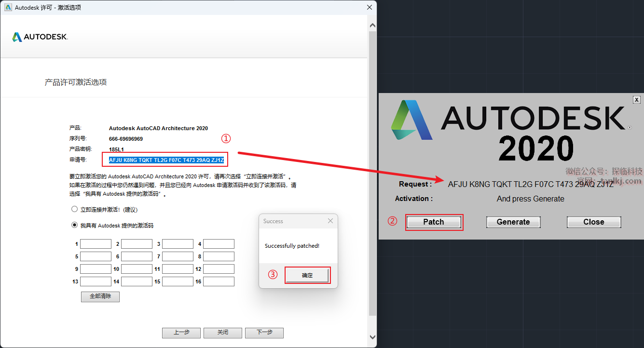644x348 pixels.
Task: Click activation code field 11
Action: pos(178,269)
